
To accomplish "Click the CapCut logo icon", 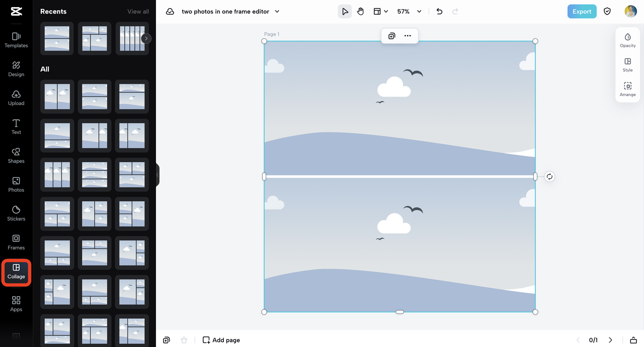I will pyautogui.click(x=16, y=12).
